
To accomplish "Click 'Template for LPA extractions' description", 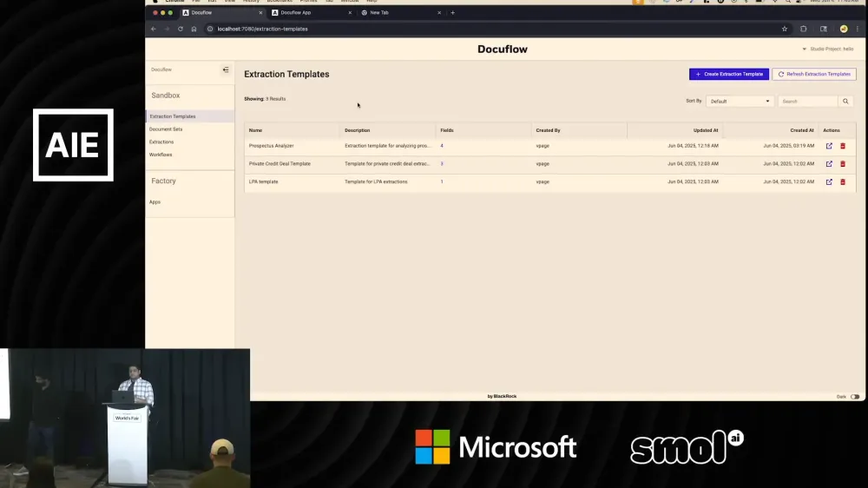I will (x=376, y=181).
